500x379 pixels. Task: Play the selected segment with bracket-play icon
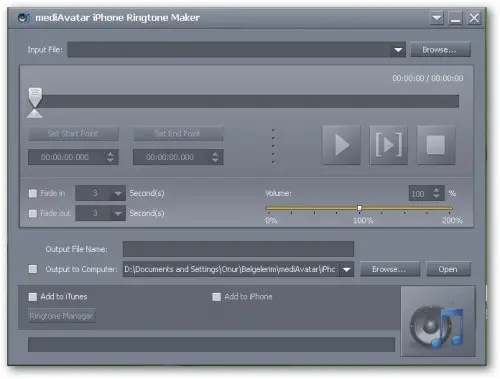click(x=389, y=145)
